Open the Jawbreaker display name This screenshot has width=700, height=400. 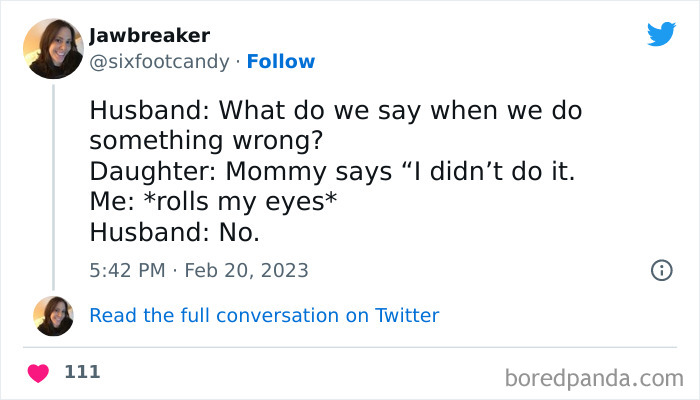tap(149, 36)
